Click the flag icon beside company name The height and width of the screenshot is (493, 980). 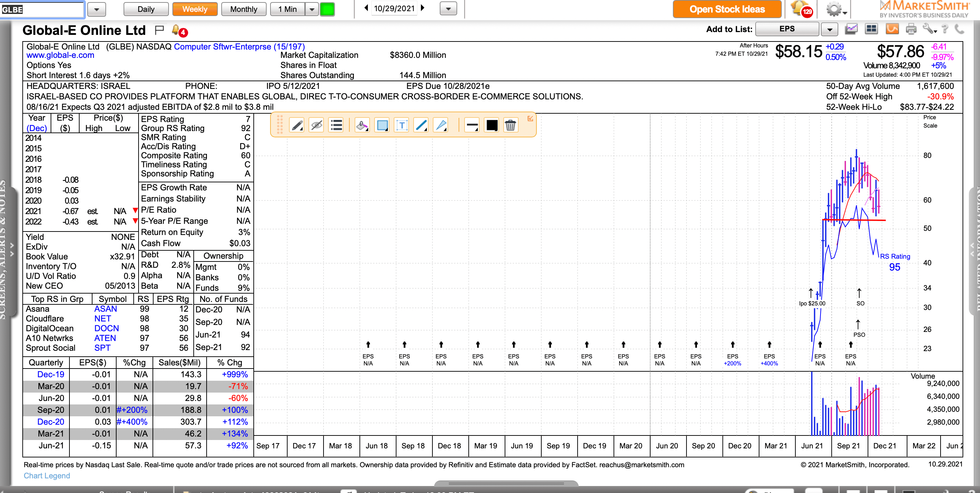tap(159, 29)
